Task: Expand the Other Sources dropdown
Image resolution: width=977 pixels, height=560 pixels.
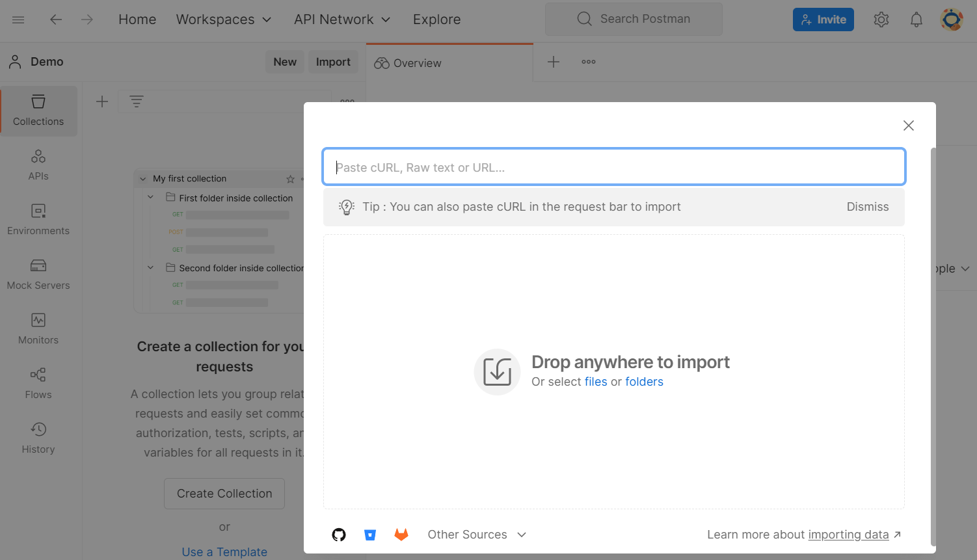Action: pyautogui.click(x=477, y=535)
